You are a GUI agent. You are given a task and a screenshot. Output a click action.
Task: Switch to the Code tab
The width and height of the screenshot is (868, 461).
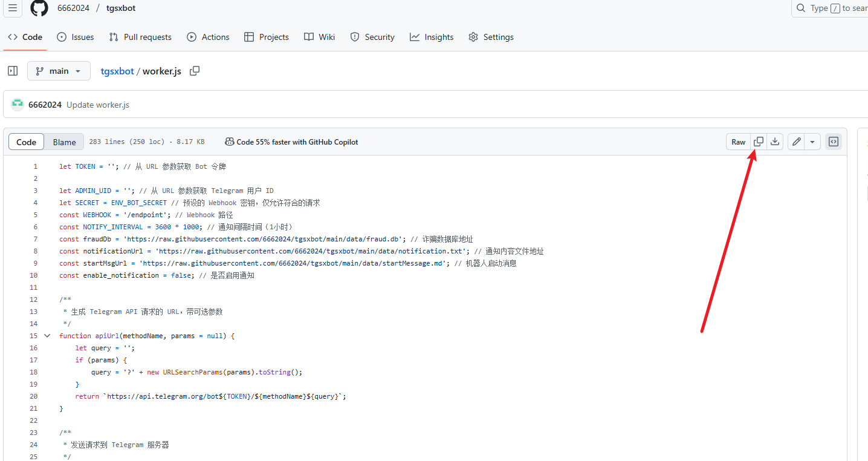(x=25, y=37)
